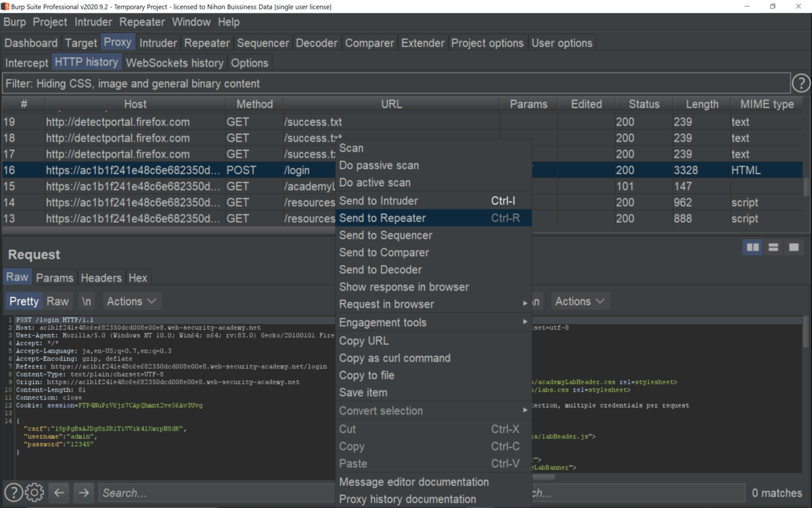Open the Burp menu

tap(15, 22)
